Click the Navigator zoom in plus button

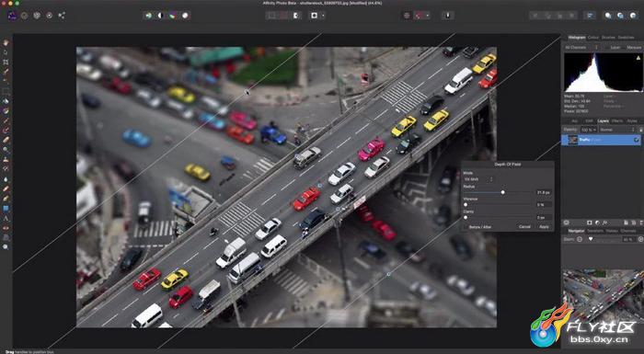pyautogui.click(x=641, y=239)
